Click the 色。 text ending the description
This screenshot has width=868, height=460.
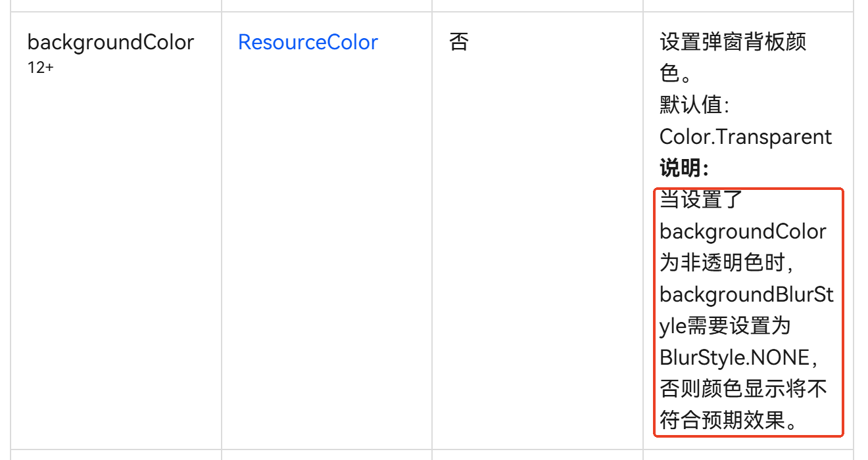(675, 74)
